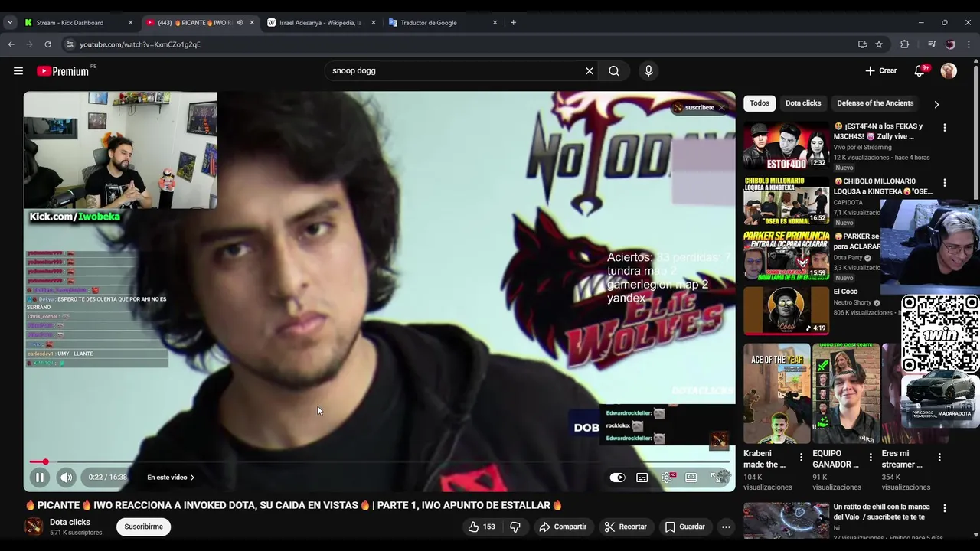
Task: Close the suscríbete overlay in video
Action: (721, 108)
